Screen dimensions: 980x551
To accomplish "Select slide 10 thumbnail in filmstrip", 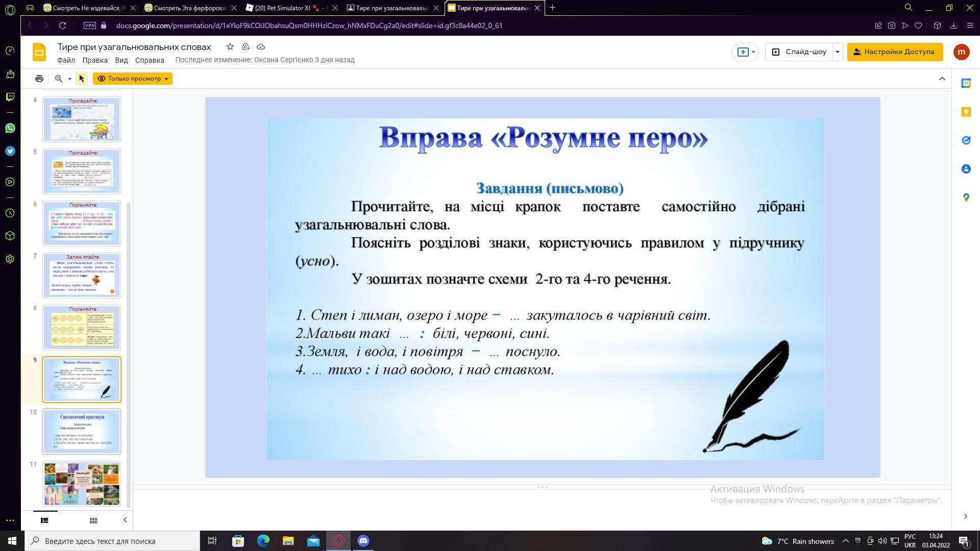I will (82, 431).
